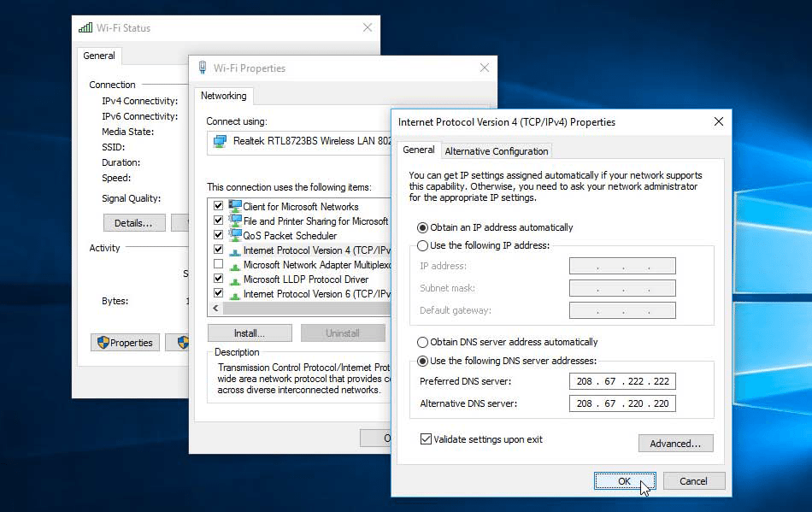Viewport: 812px width, 512px height.
Task: Enable Microsoft Network Adapter Multiplexor checkbox
Action: 219,264
